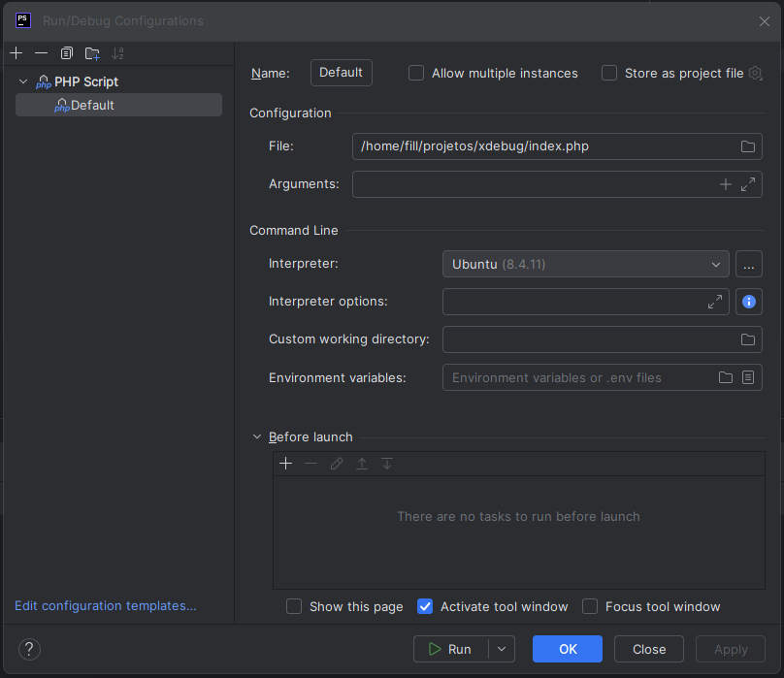The width and height of the screenshot is (784, 678).
Task: Click the Add New Configuration plus icon
Action: click(x=16, y=53)
